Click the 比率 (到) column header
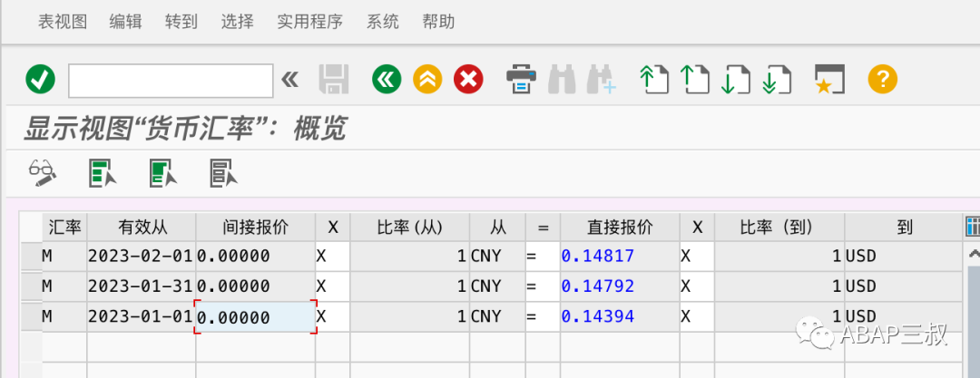 [779, 227]
